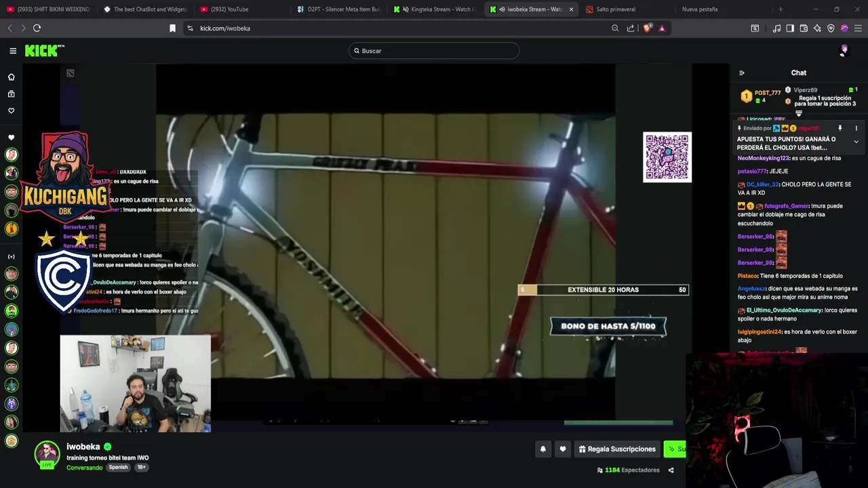Click the QR code on stream

[x=667, y=157]
